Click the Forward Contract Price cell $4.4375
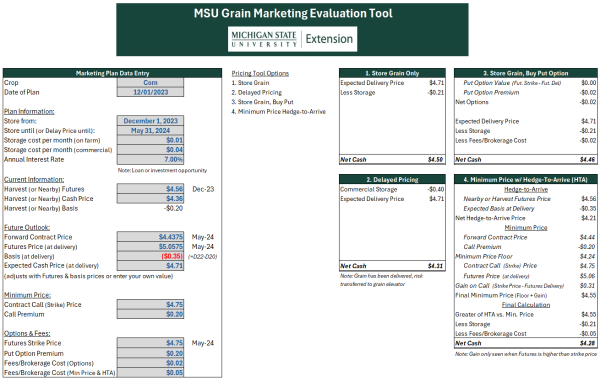Screen dimensions: 600x380 tap(150, 237)
